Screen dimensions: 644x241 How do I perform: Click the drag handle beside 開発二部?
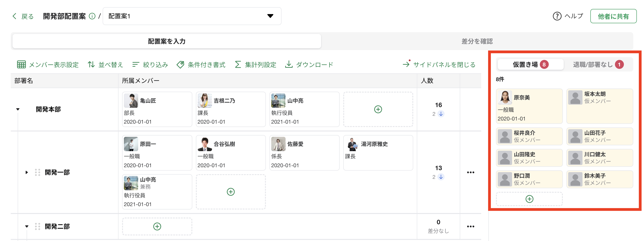click(x=38, y=226)
